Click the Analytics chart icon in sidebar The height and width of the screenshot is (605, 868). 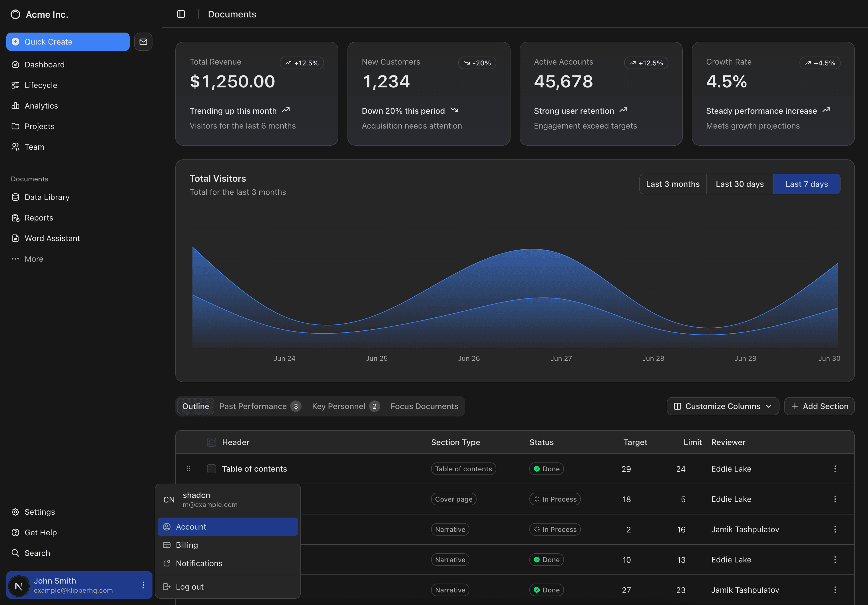click(15, 106)
